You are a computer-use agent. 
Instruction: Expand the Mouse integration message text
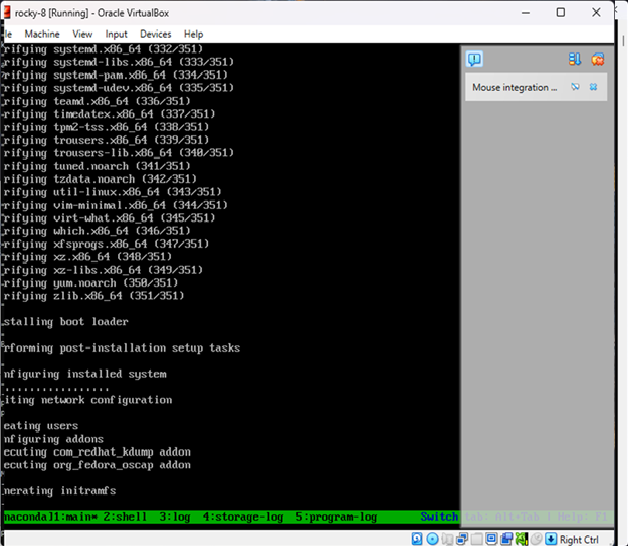pyautogui.click(x=515, y=88)
